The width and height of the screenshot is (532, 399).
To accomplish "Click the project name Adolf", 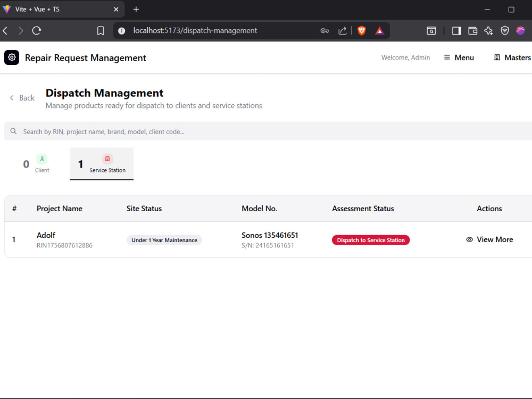I will point(46,235).
